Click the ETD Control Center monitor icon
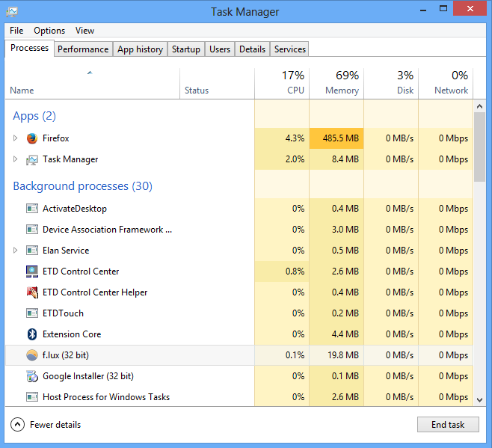The height and width of the screenshot is (448, 492). click(32, 271)
